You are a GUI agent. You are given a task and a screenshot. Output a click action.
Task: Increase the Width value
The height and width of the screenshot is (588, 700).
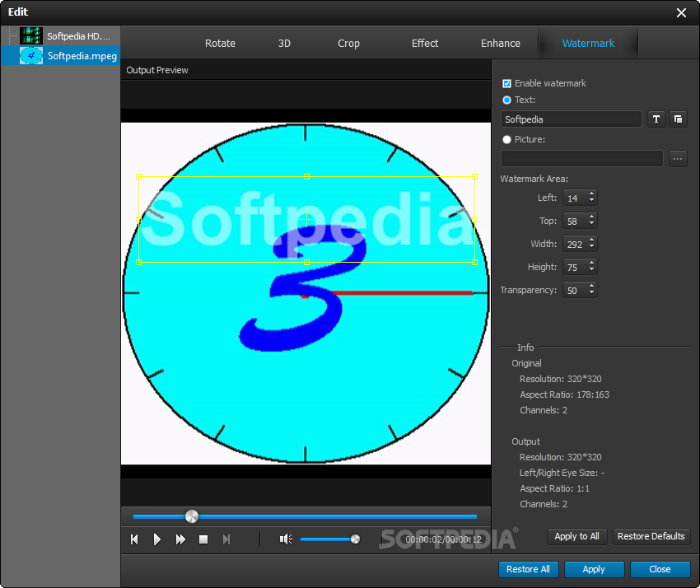(591, 240)
